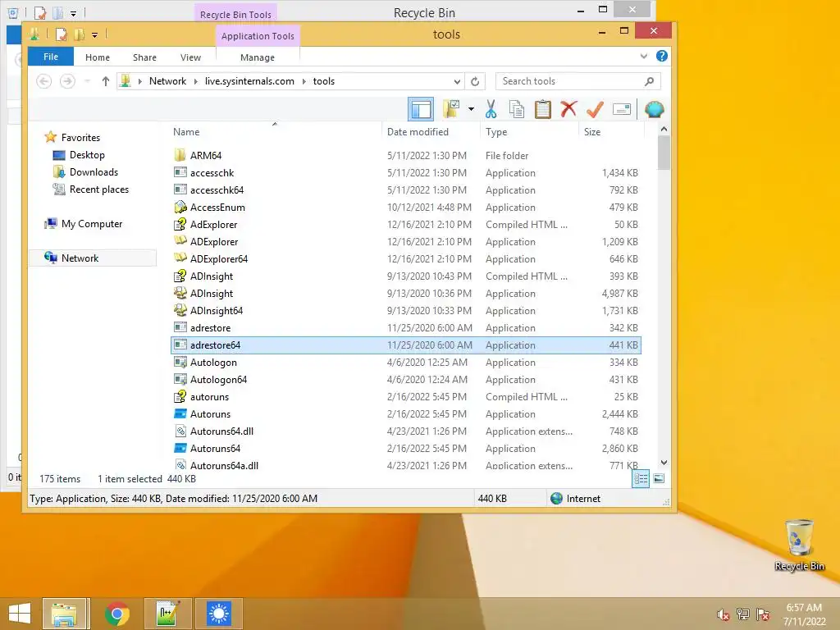Click the file list vertical scrollbar thumb

tap(664, 153)
